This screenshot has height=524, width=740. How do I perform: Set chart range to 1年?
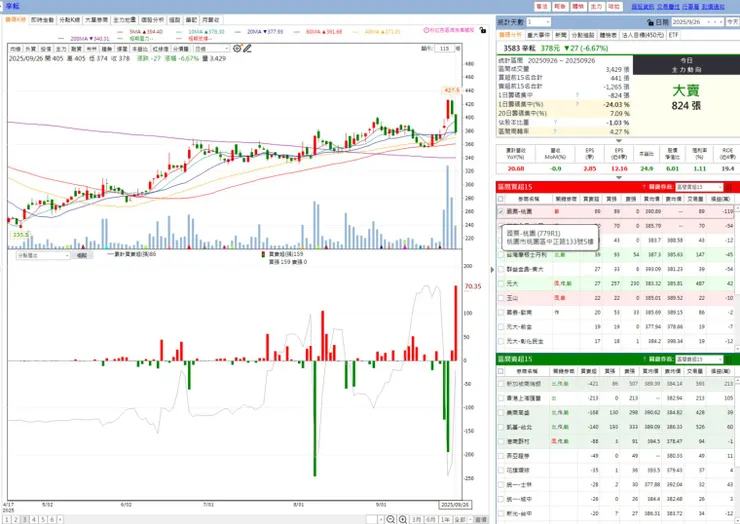(x=445, y=519)
